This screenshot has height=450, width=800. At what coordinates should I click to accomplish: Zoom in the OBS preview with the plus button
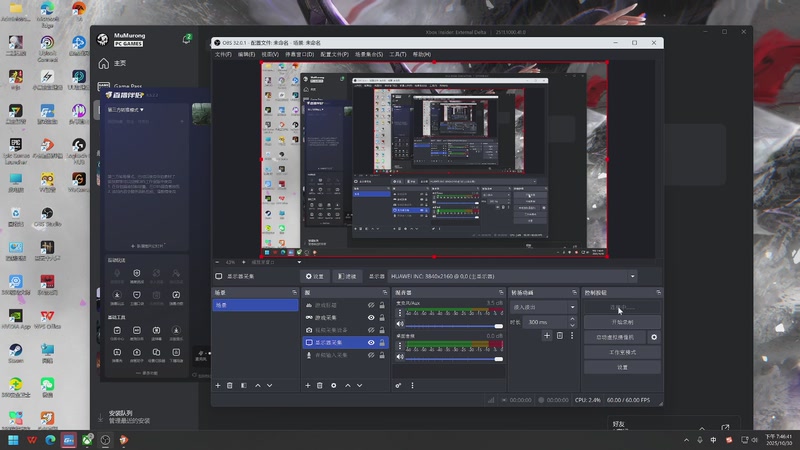243,262
